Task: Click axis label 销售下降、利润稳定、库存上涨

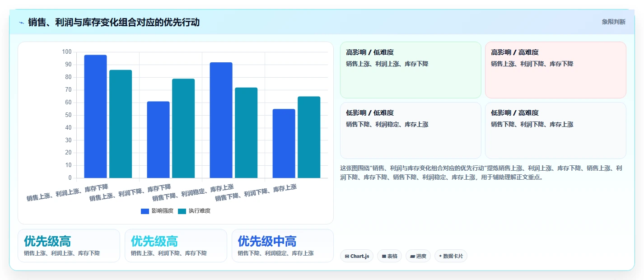Action: [x=193, y=192]
